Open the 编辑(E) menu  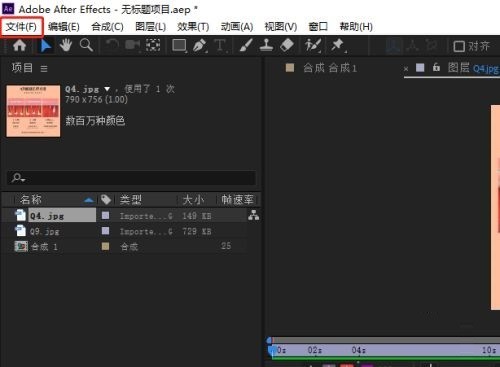64,27
